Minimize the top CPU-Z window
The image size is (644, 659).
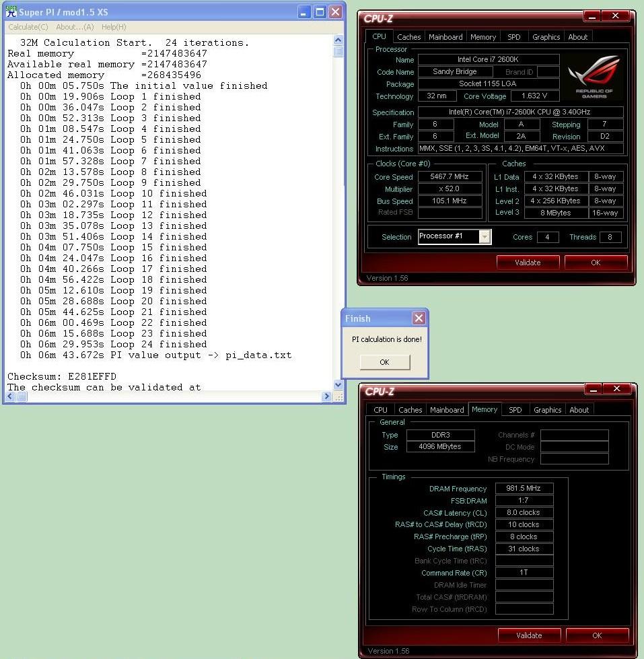click(592, 16)
